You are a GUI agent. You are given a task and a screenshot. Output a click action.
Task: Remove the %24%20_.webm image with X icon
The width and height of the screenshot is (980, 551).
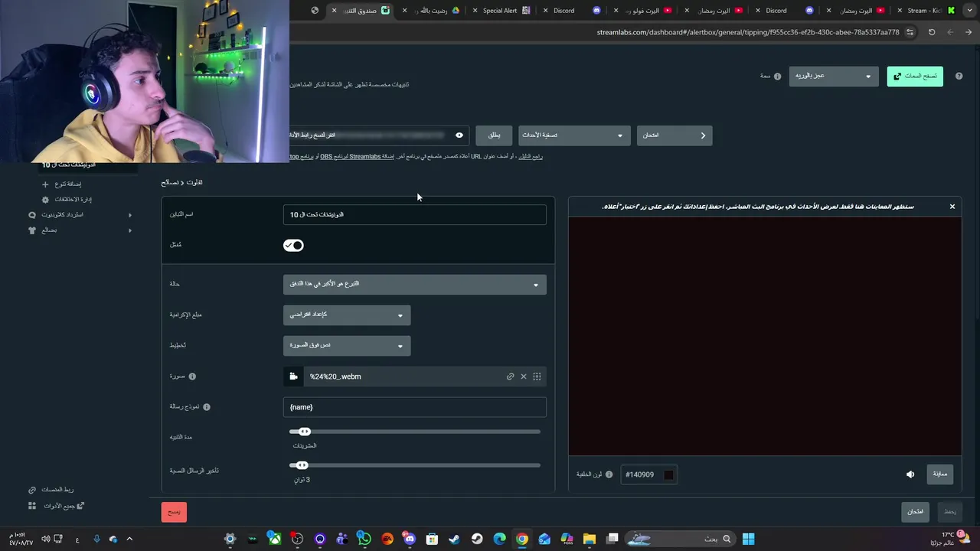[524, 377]
